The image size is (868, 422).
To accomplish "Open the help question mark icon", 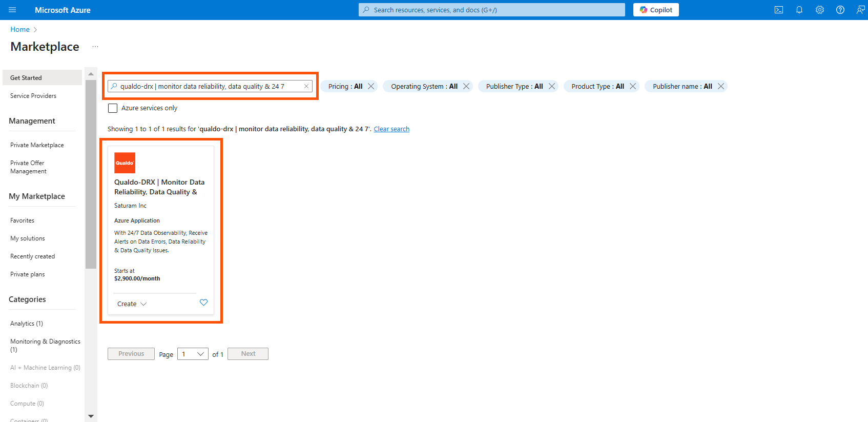I will pos(840,10).
